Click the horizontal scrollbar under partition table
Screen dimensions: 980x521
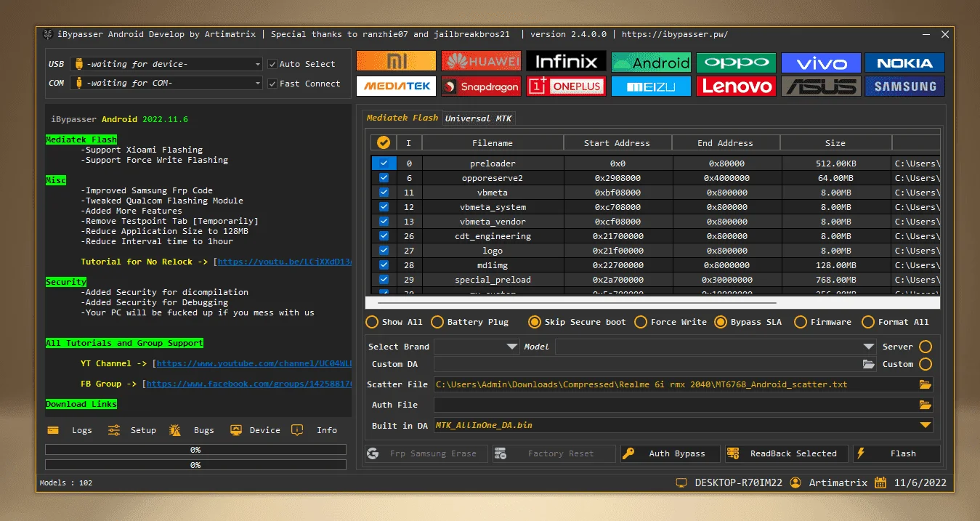click(577, 302)
